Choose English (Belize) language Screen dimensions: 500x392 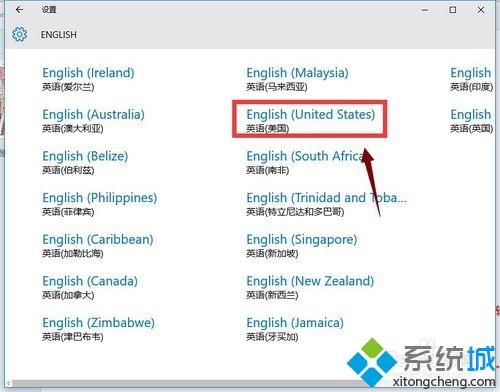pos(85,162)
